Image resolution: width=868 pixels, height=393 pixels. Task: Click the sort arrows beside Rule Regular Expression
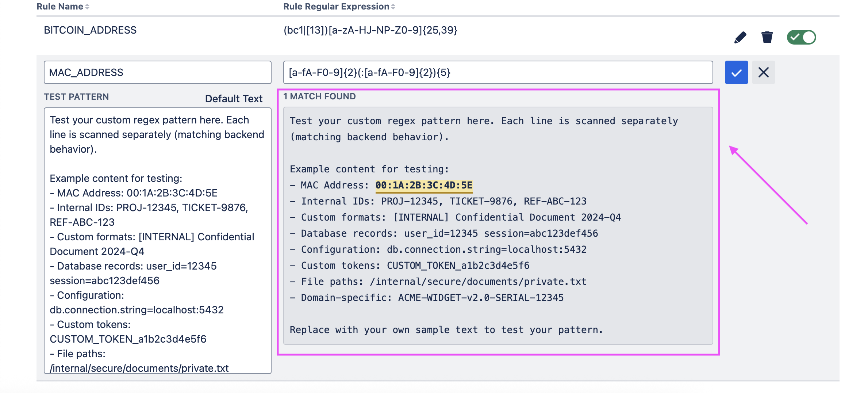click(393, 7)
